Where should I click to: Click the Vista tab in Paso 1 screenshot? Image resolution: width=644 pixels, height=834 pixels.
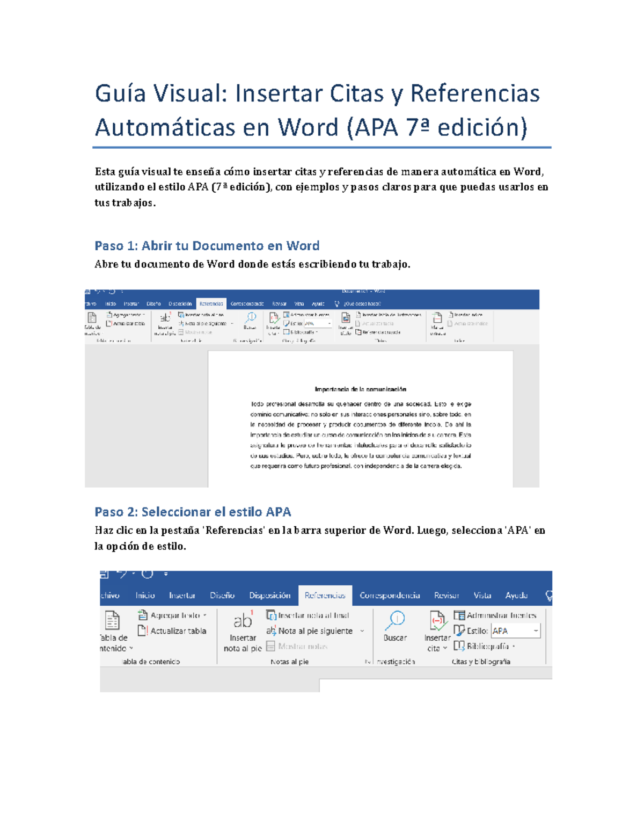(299, 304)
